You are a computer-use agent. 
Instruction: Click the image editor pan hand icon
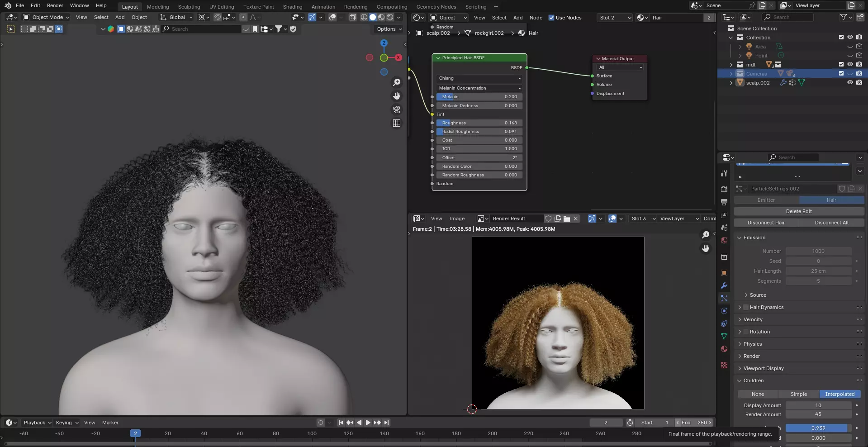pos(706,248)
